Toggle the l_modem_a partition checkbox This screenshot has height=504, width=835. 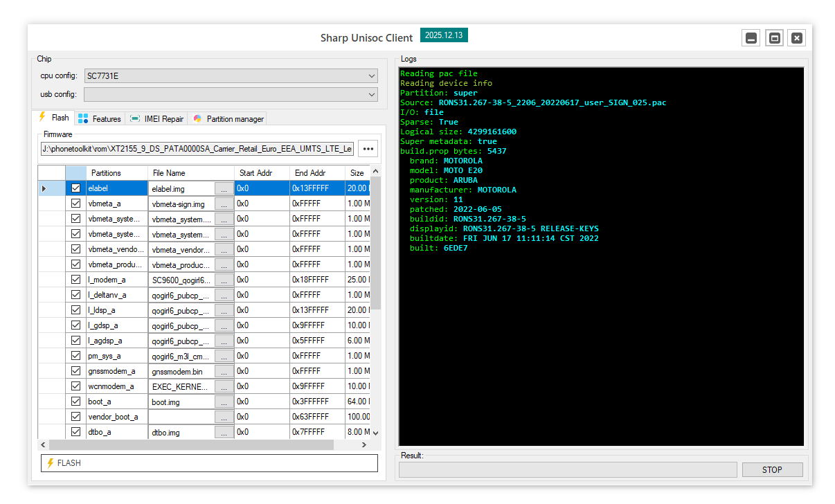[x=76, y=280]
